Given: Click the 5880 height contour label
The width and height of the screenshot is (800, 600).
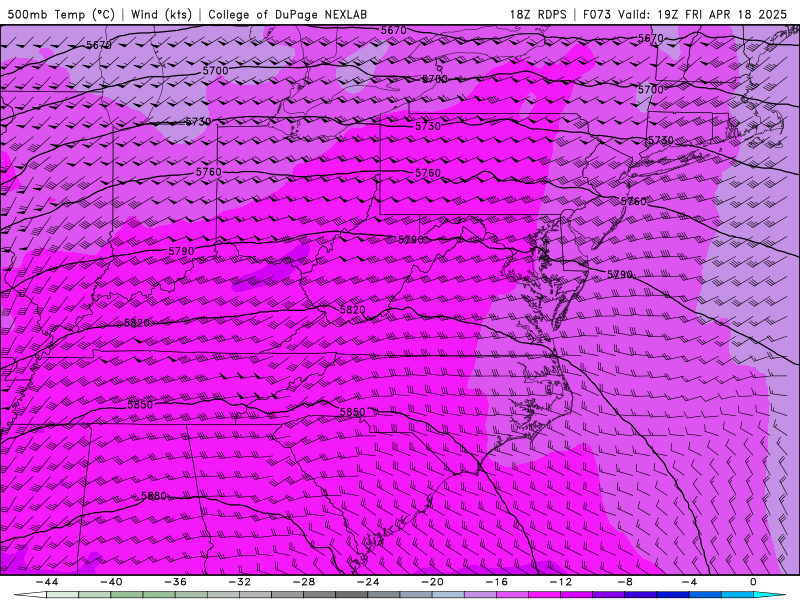Looking at the screenshot, I should [154, 496].
